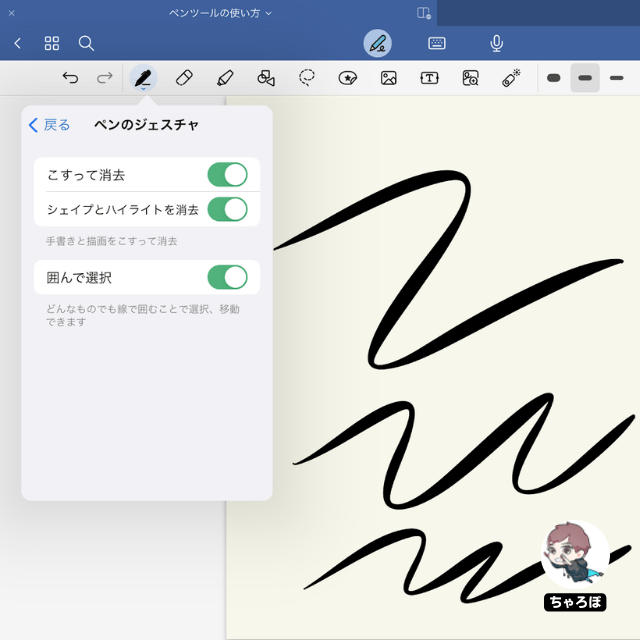
Task: Open the Elements sticker tool
Action: coord(348,78)
